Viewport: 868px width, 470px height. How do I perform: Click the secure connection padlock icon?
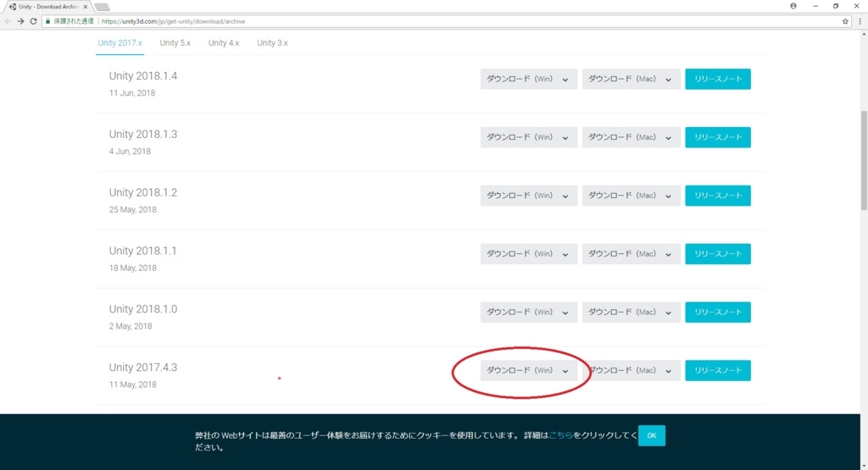point(47,21)
